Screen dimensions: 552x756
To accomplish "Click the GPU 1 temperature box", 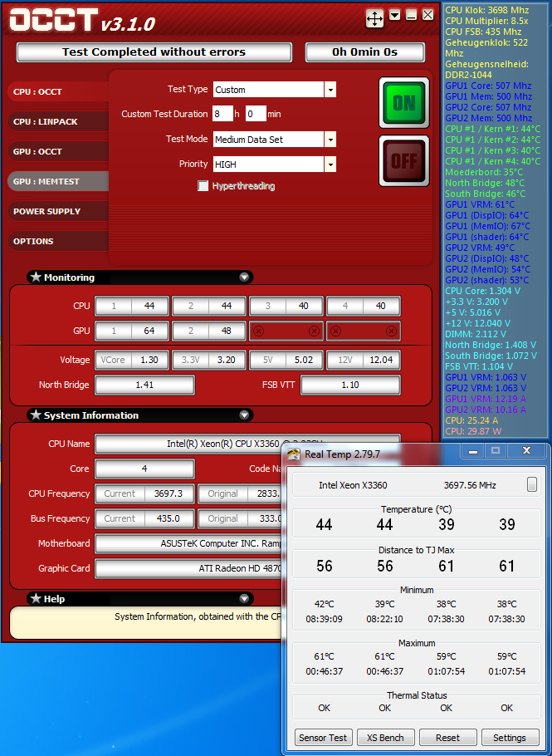I will click(132, 331).
